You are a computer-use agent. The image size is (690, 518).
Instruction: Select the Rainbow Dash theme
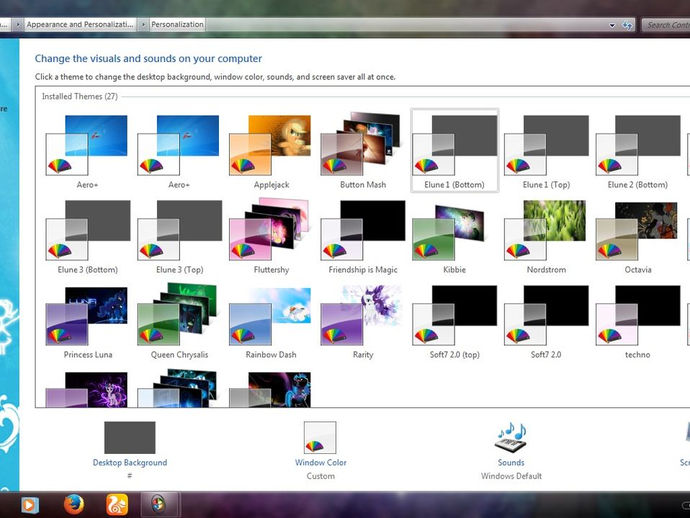[x=271, y=322]
